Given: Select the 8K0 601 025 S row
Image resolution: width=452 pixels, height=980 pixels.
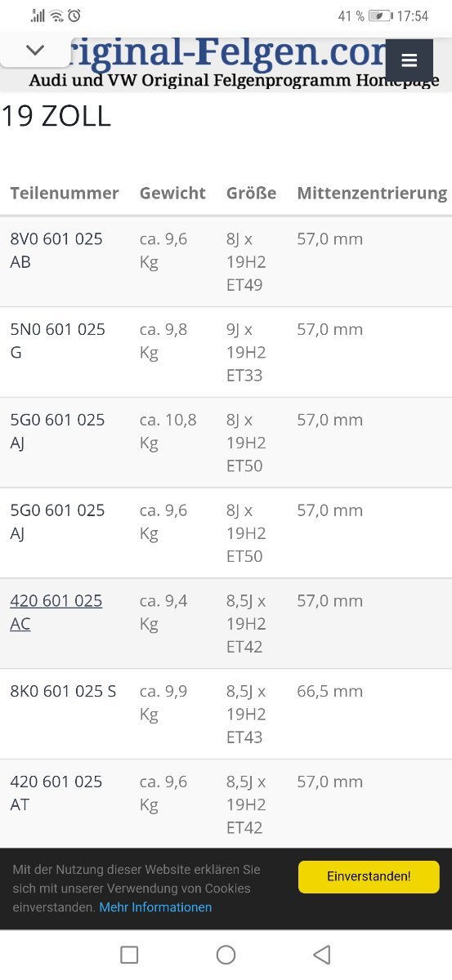Looking at the screenshot, I should click(x=226, y=714).
